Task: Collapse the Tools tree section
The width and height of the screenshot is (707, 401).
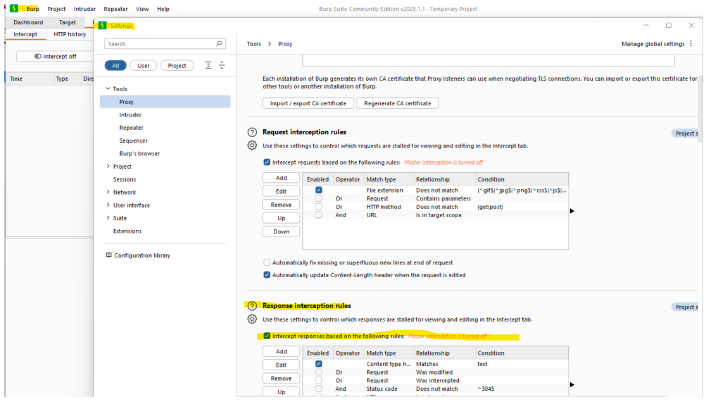Action: coord(108,88)
